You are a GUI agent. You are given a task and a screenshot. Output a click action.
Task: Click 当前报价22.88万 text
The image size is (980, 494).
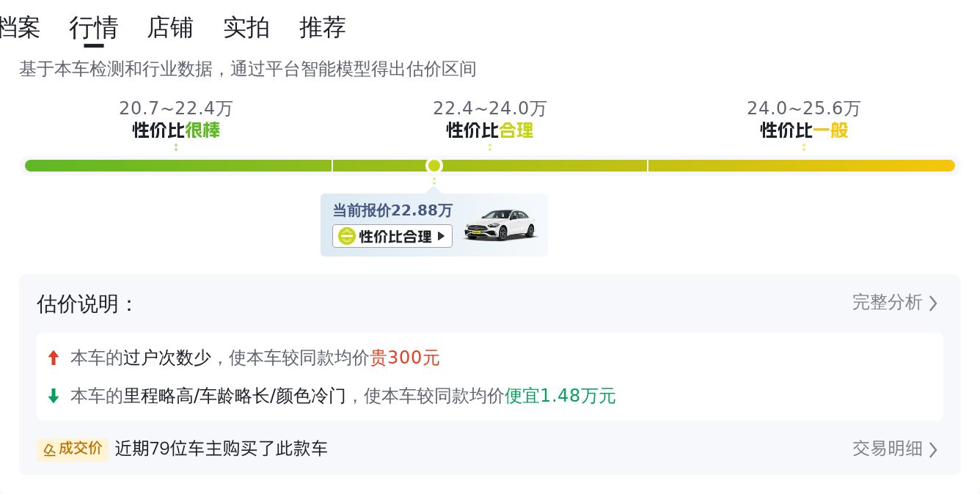click(392, 211)
